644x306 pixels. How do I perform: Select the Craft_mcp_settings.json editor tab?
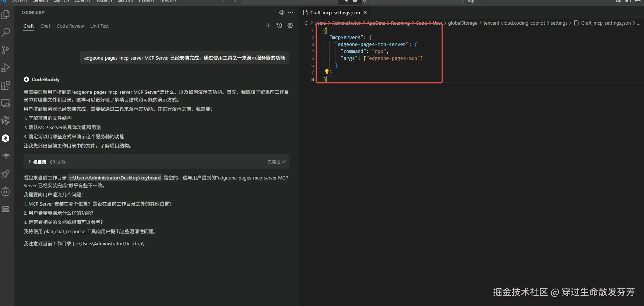335,13
